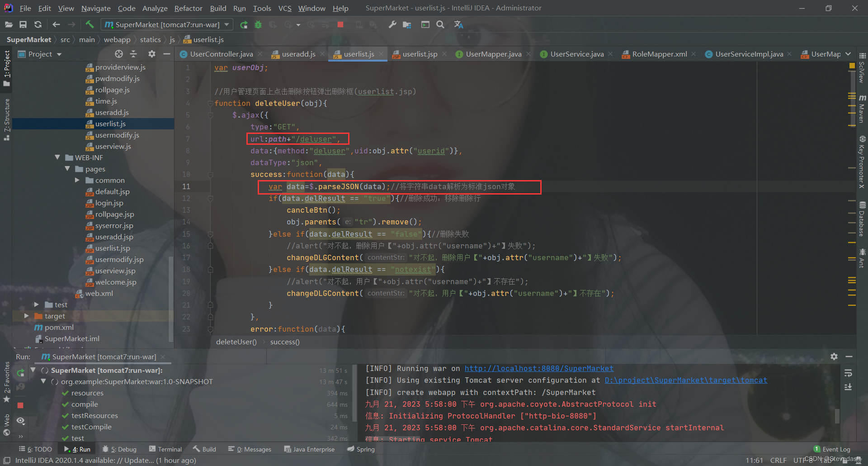Toggle the Z: Structure side tool button

point(7,119)
